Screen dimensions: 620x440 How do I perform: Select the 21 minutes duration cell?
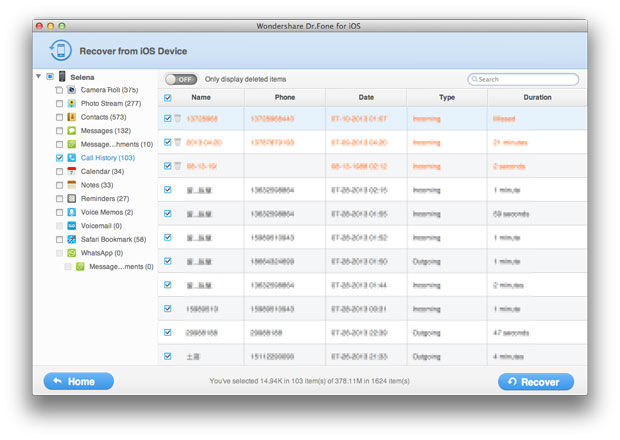coord(537,142)
